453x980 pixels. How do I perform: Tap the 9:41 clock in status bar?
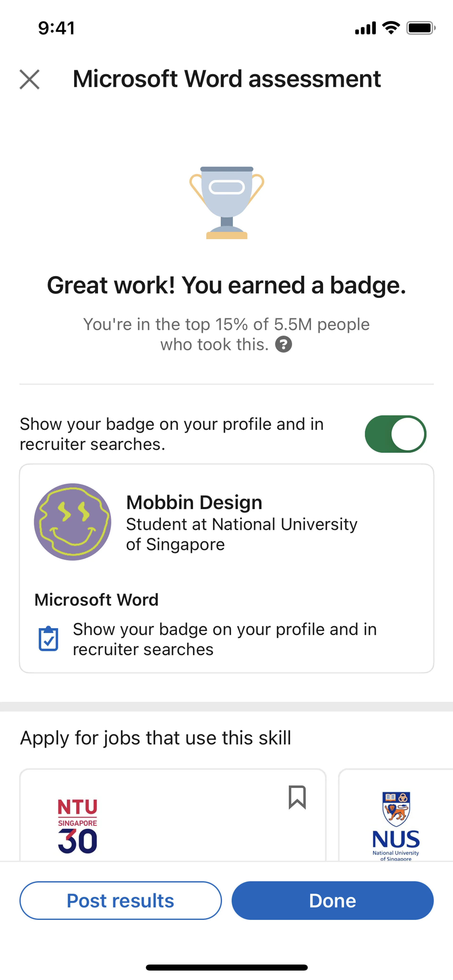point(56,28)
